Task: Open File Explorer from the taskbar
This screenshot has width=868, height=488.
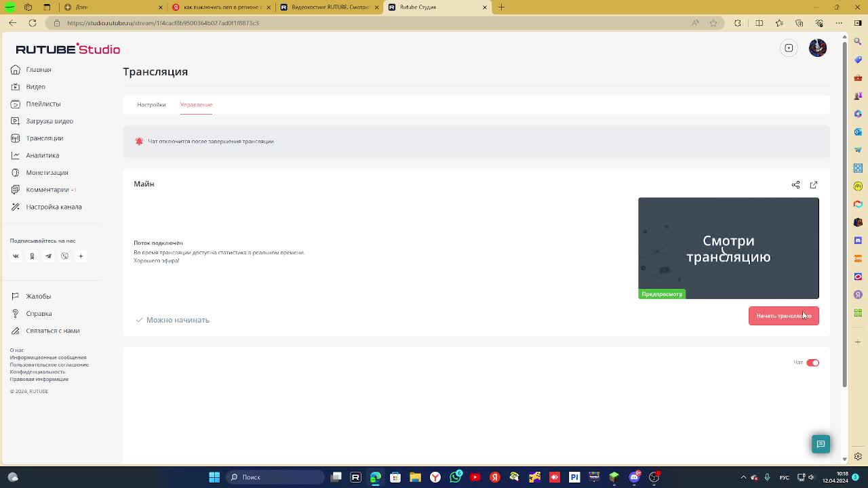Action: pos(415,477)
